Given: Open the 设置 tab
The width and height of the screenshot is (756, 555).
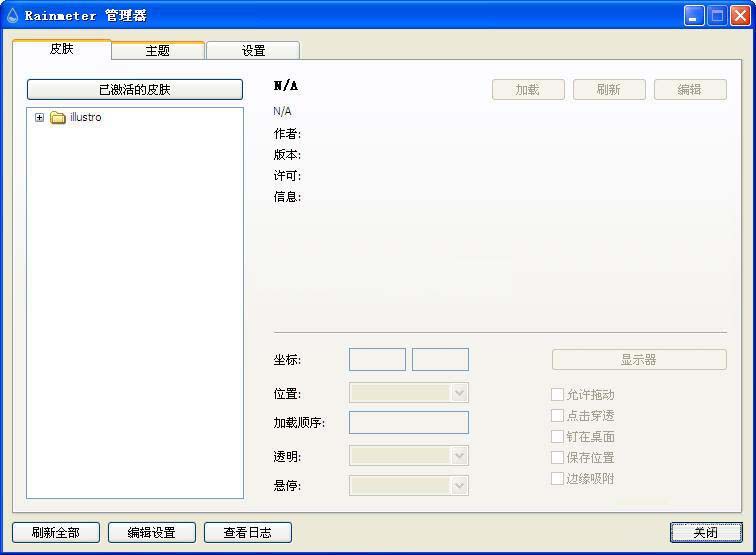Looking at the screenshot, I should pos(253,51).
